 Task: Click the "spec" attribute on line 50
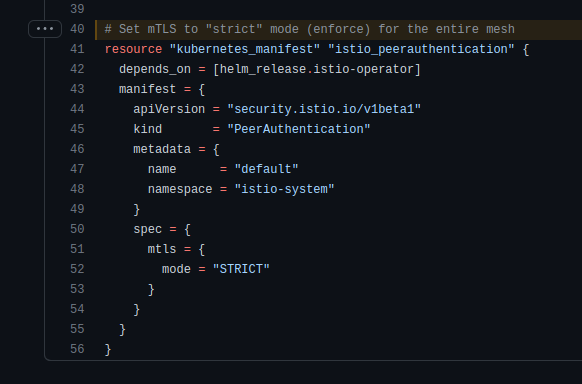click(x=147, y=229)
